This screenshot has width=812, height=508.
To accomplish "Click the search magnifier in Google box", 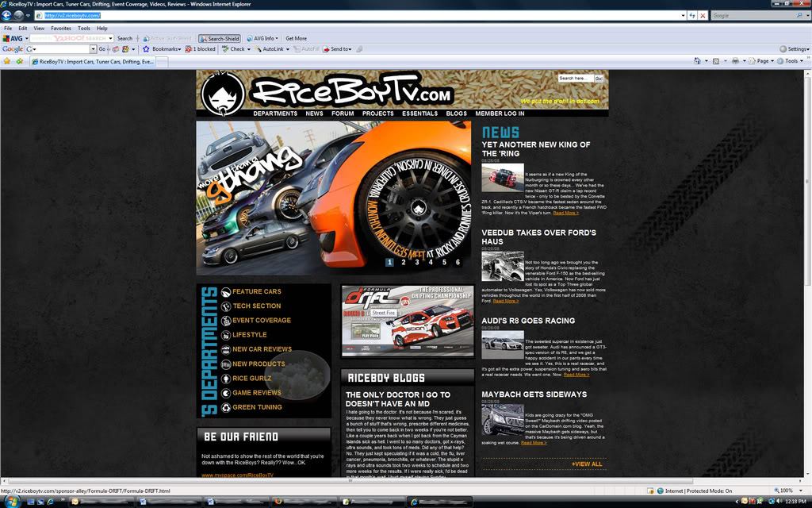I will 799,16.
